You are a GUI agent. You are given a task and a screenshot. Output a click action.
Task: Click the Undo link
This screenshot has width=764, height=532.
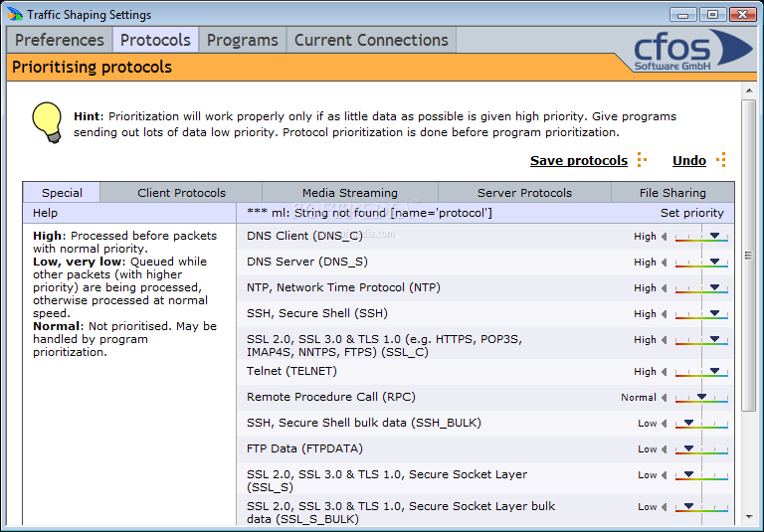689,161
